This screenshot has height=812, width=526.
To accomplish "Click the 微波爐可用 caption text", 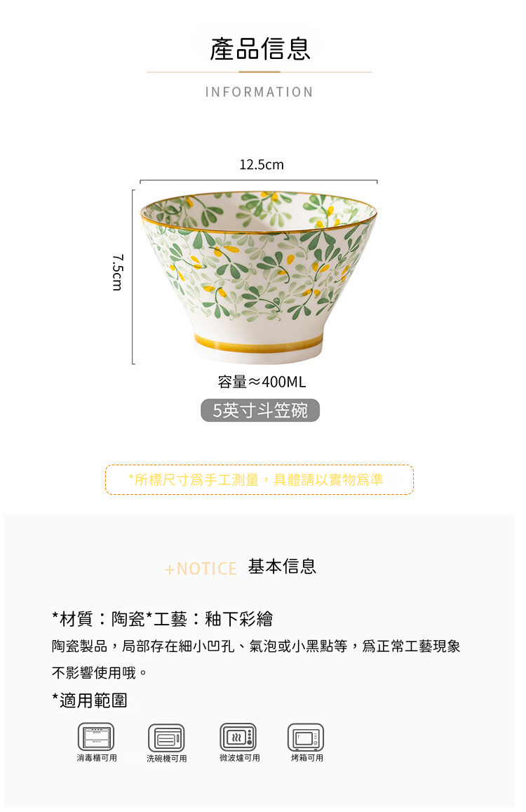I will pos(240,758).
